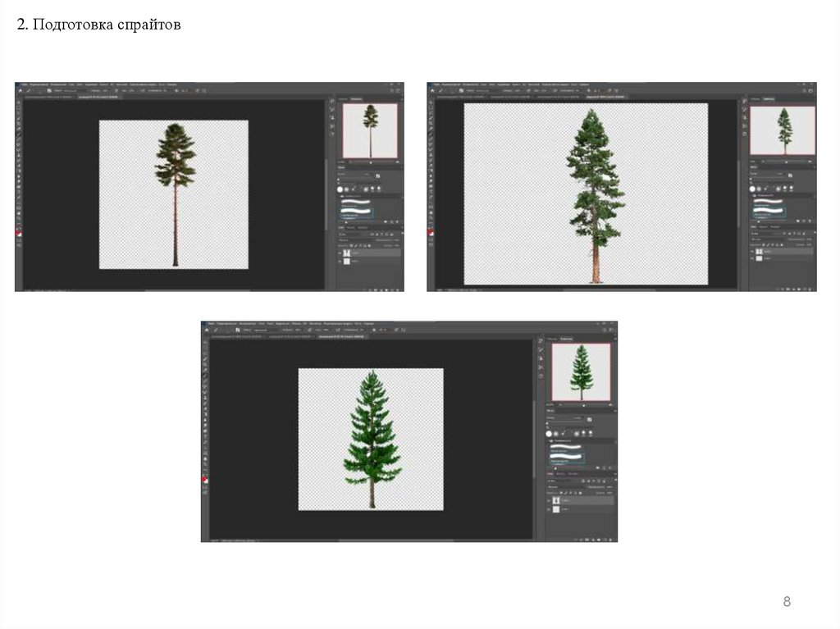Image resolution: width=840 pixels, height=629 pixels.
Task: Select the hard round white brush tip, wide-canvas conifer screenshot
Action: coord(752,189)
